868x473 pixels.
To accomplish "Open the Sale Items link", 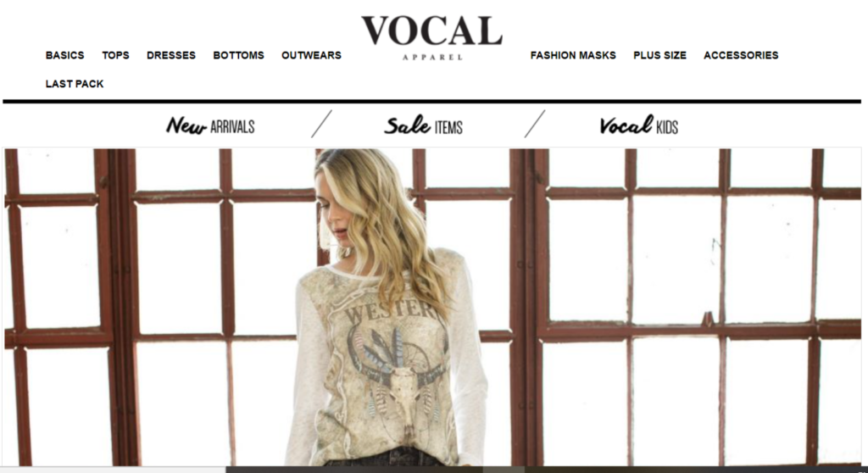I will (x=424, y=125).
